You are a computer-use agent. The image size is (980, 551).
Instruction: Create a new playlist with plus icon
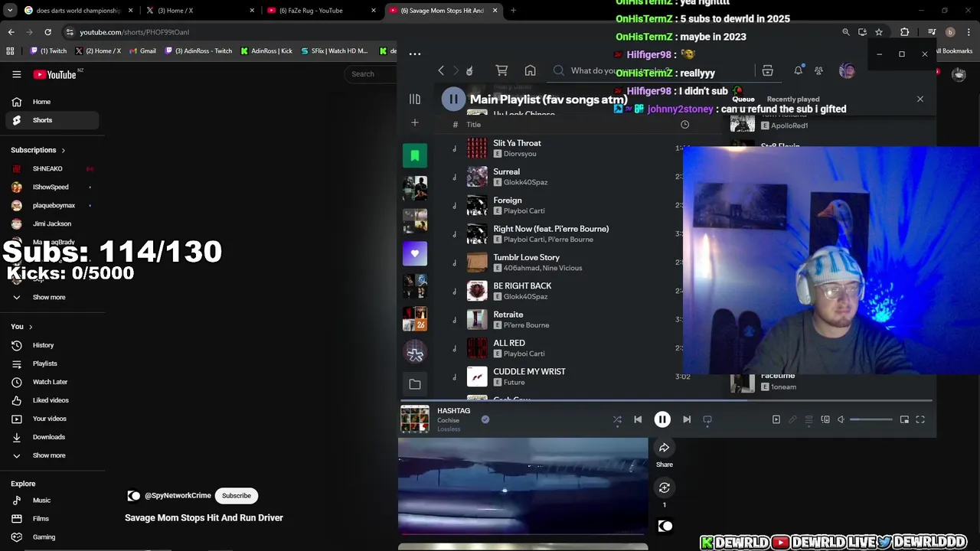414,122
